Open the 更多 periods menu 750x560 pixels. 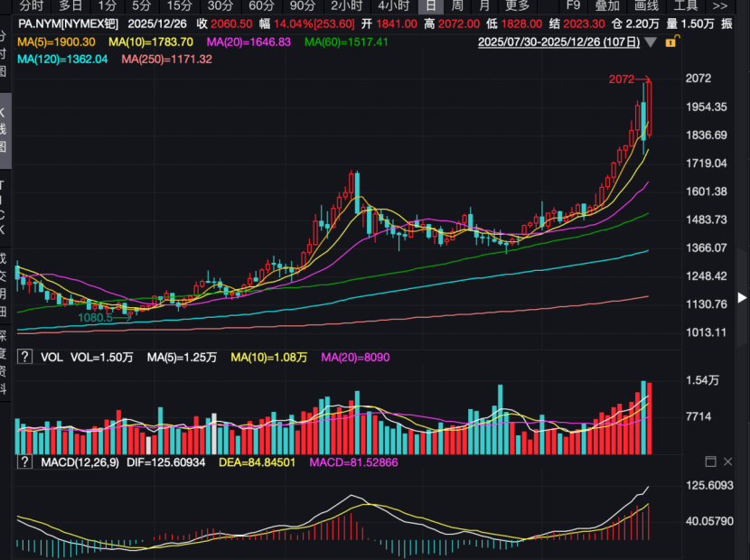tap(518, 5)
